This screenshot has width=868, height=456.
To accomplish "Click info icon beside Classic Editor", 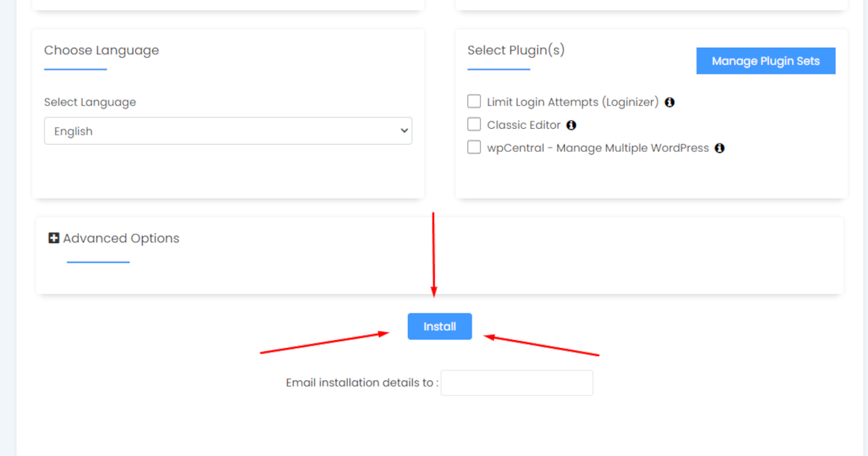I will [x=571, y=125].
